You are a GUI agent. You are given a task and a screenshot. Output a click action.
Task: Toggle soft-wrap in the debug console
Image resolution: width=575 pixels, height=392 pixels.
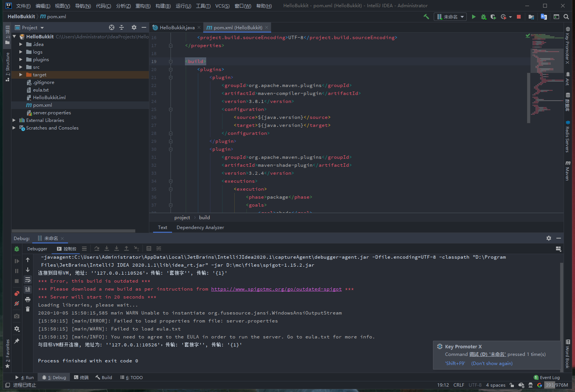click(x=28, y=280)
